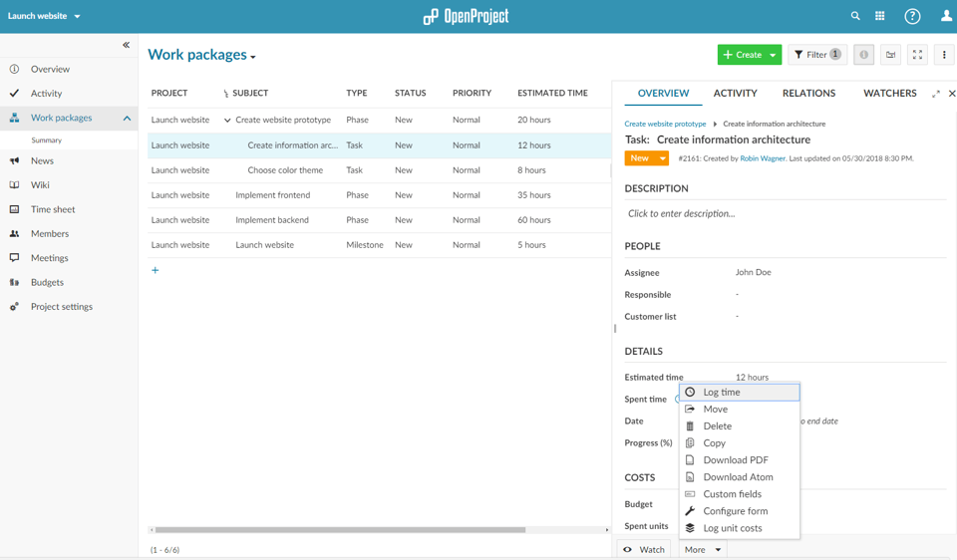Open the Launch website project dropdown
957x560 pixels.
[44, 16]
